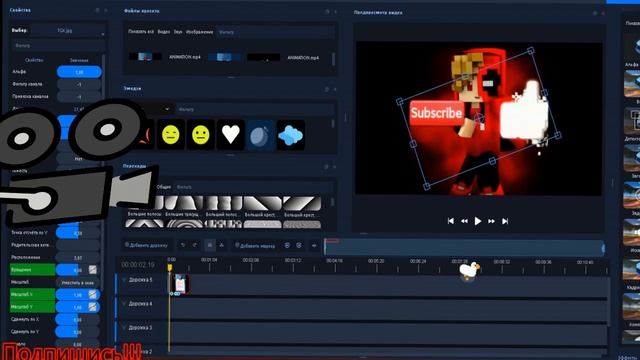
Task: Select the dark blue round emoji
Action: click(x=260, y=135)
